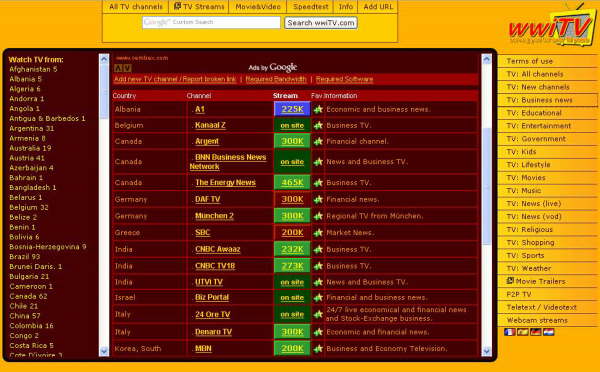Mark DAF TV as favorite star
This screenshot has height=372, width=600.
318,199
